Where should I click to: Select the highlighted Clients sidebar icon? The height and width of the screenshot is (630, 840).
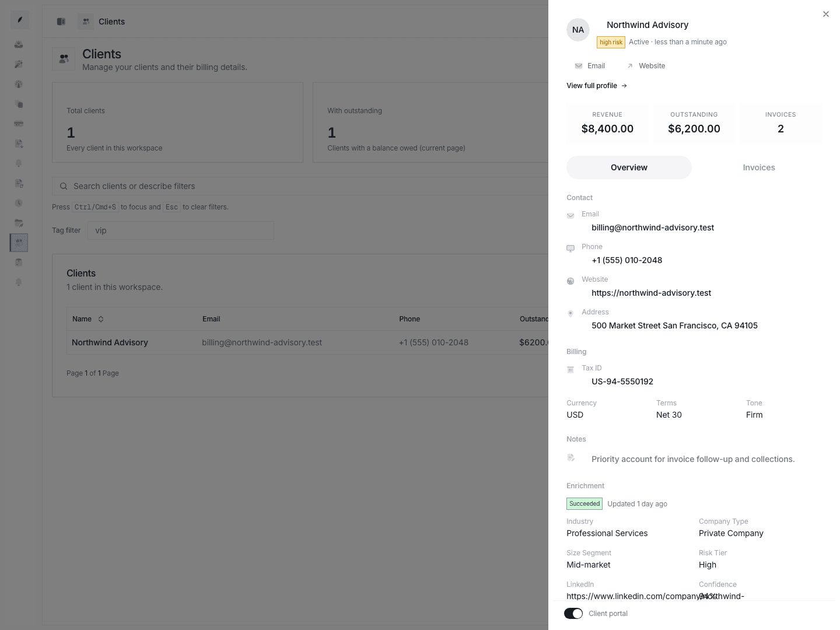19,243
